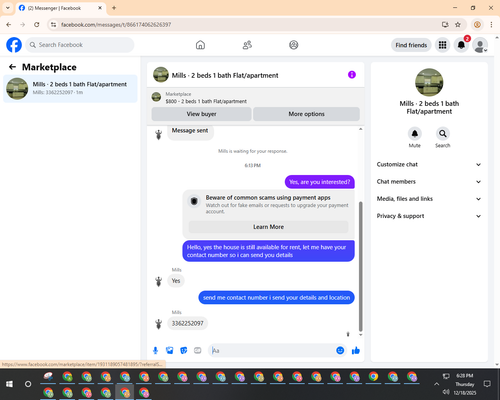This screenshot has width=500, height=400.
Task: Open the Friends icon in top navigation
Action: point(247,45)
